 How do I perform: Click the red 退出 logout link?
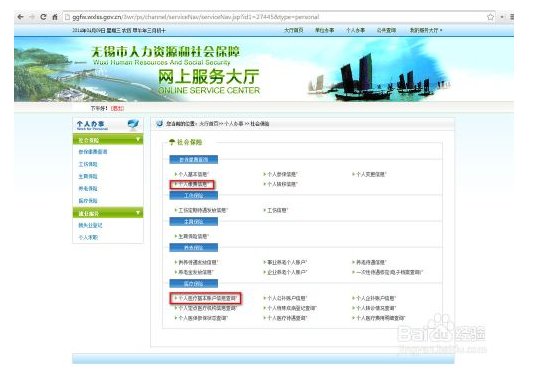click(x=117, y=108)
